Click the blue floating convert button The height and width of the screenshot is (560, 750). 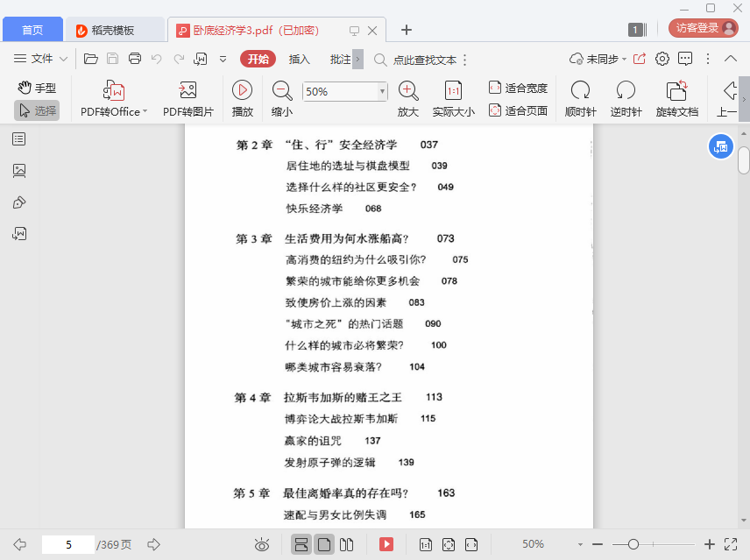(721, 147)
